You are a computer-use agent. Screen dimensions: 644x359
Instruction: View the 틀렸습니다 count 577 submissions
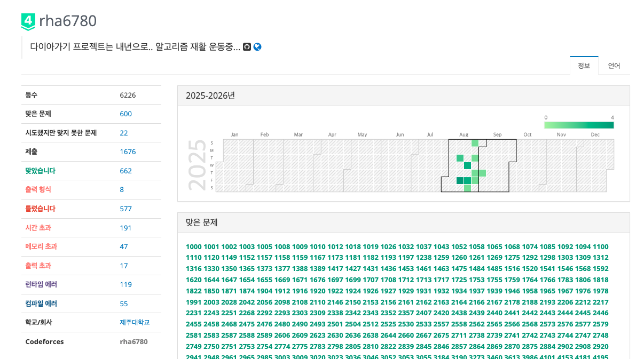(125, 209)
